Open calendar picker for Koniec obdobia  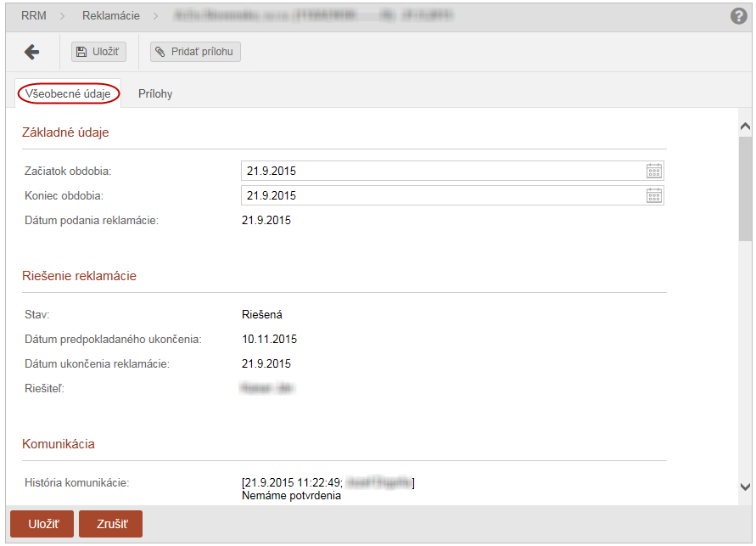point(654,195)
